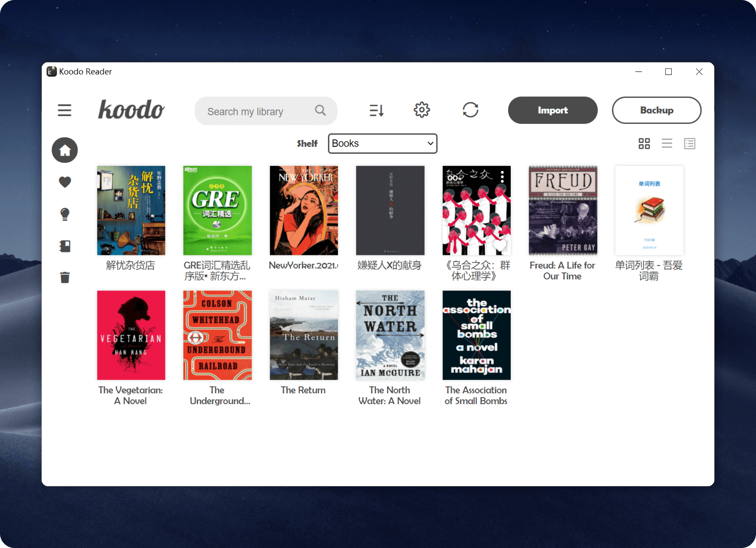
Task: Expand the hamburger sidebar menu
Action: point(64,110)
